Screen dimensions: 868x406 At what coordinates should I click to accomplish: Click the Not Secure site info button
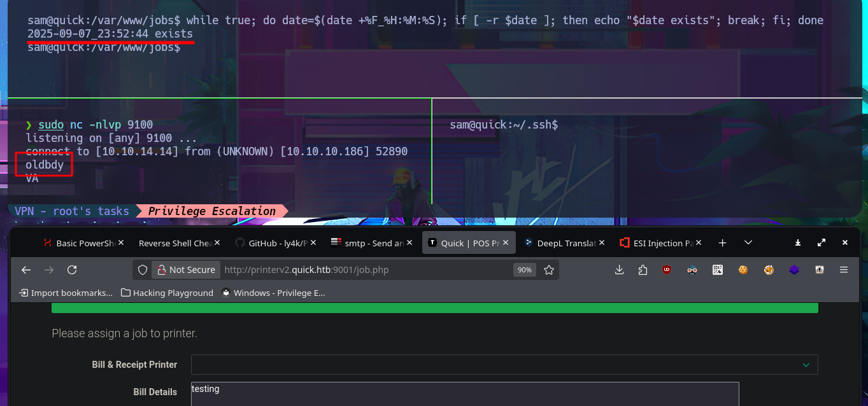(186, 270)
